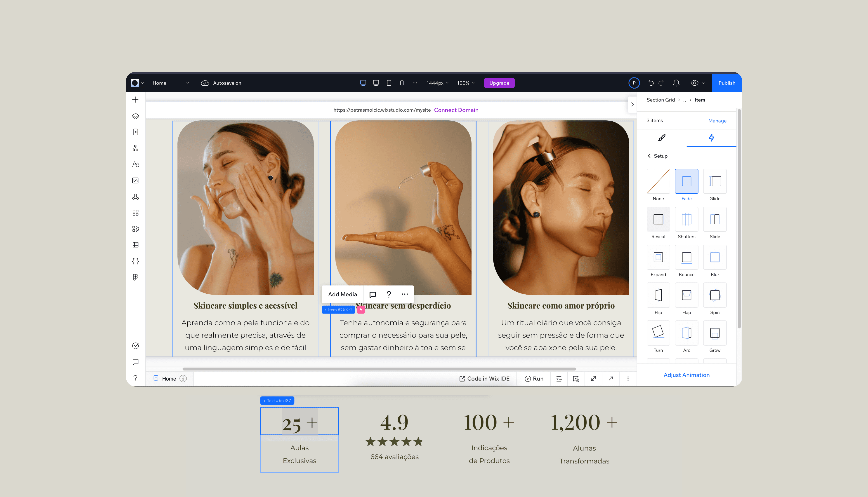Screen dimensions: 868x497
Task: Open more actions in floating toolbar
Action: point(405,294)
